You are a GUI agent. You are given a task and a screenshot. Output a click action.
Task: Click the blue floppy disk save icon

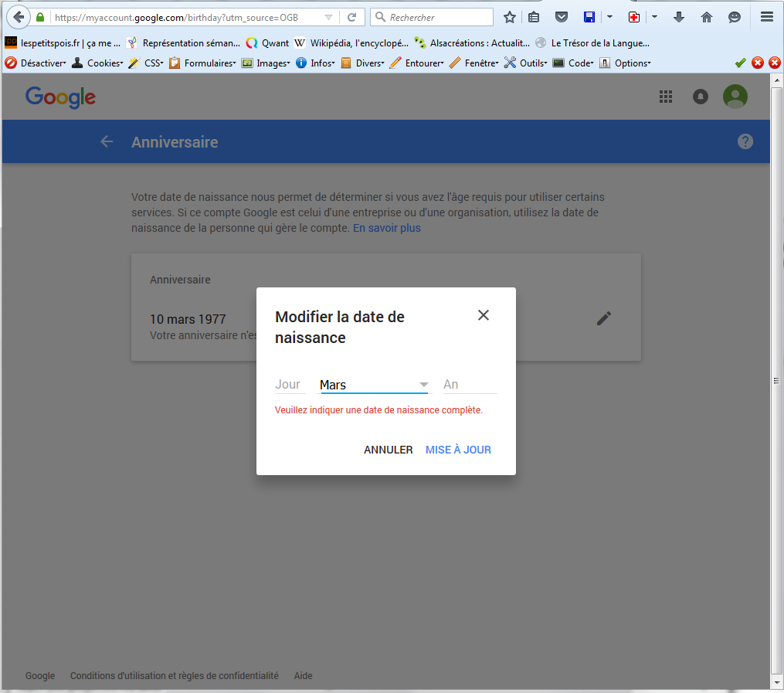point(589,18)
